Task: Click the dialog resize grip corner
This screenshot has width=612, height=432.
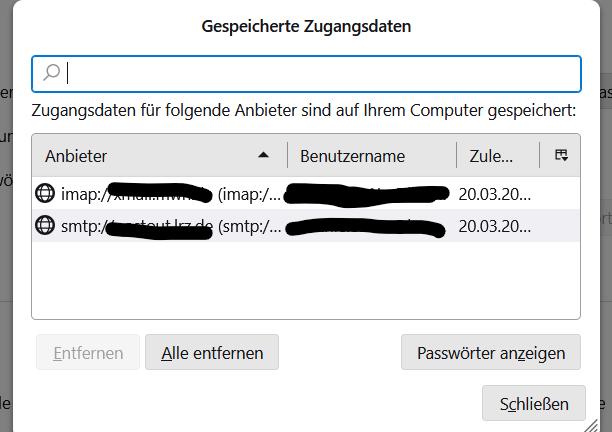Action: pos(591,425)
